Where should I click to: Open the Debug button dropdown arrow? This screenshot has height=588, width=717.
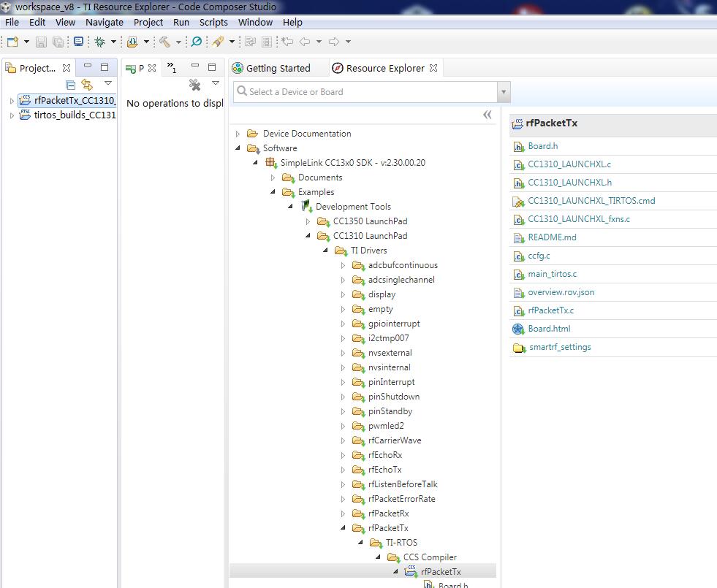pyautogui.click(x=113, y=42)
